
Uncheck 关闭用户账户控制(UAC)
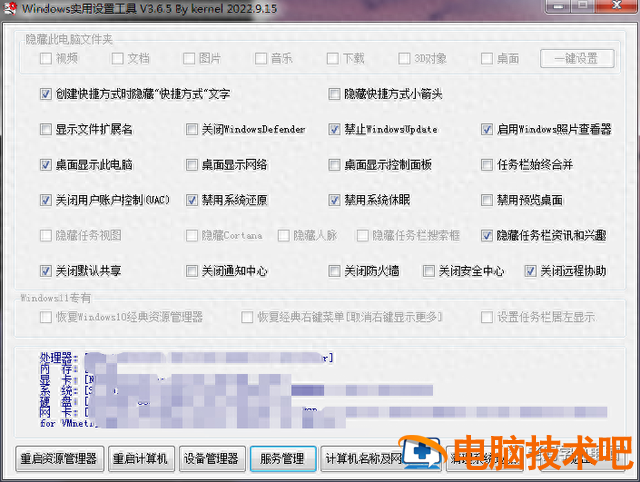[x=46, y=200]
